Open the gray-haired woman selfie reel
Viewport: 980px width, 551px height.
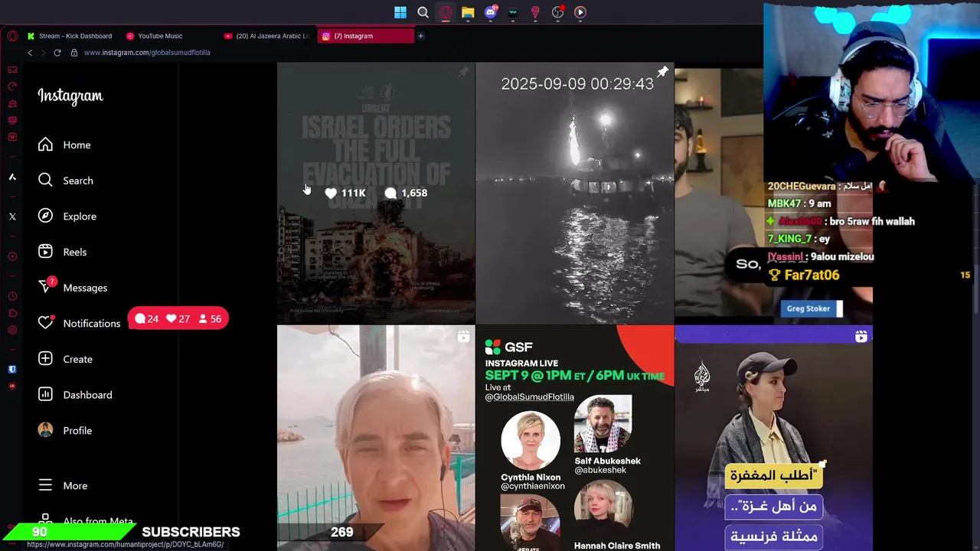click(376, 438)
